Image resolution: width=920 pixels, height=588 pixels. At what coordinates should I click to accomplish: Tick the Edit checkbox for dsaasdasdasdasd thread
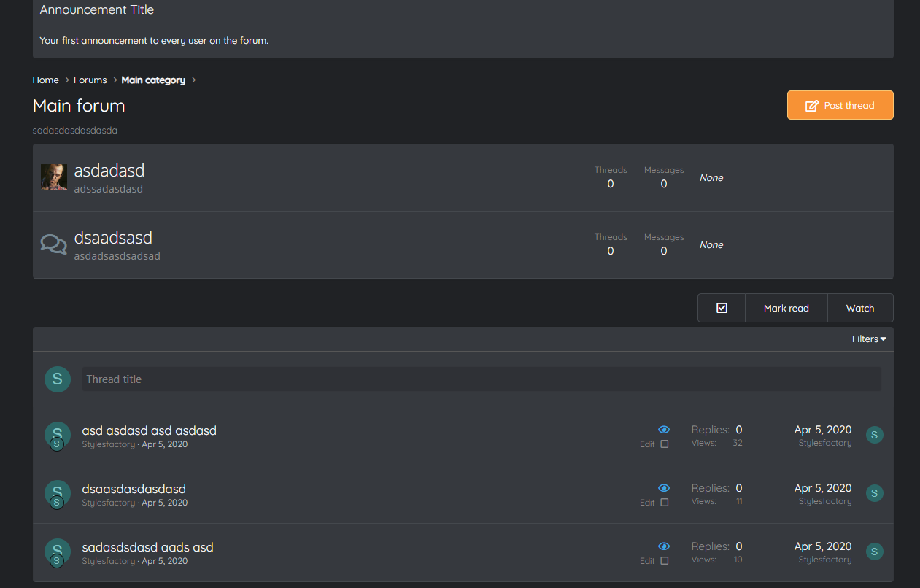pyautogui.click(x=664, y=503)
